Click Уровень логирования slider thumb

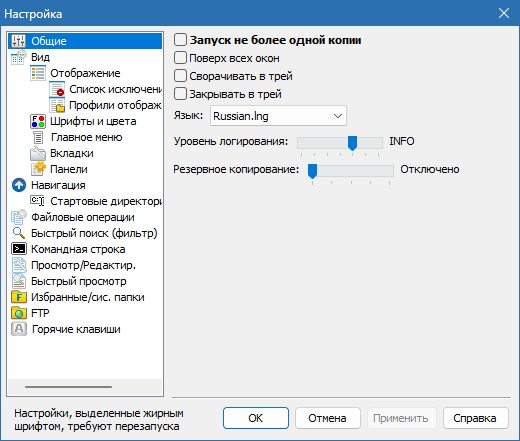tap(352, 143)
